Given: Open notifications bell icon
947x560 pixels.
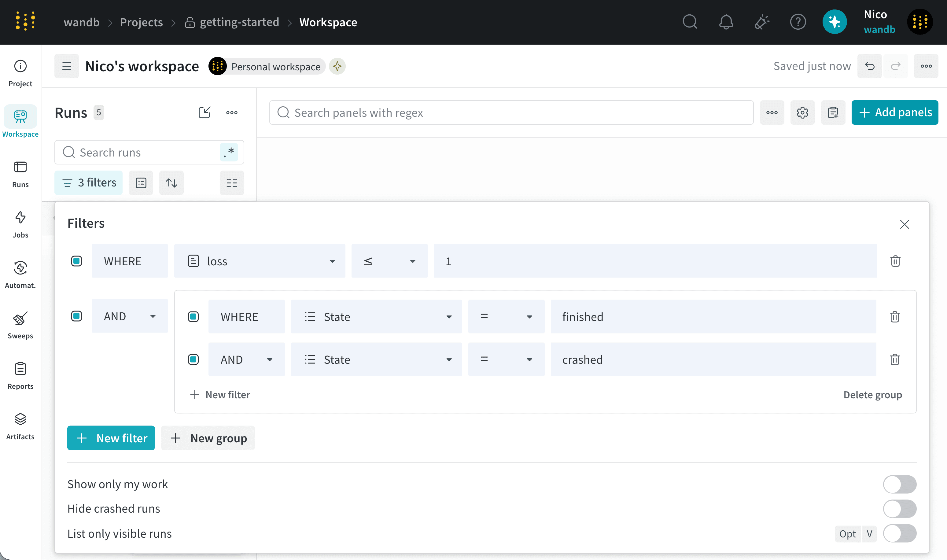Looking at the screenshot, I should 726,22.
